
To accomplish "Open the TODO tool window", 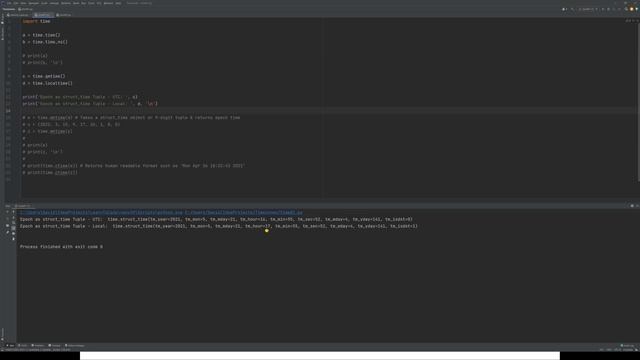I will (x=23, y=346).
